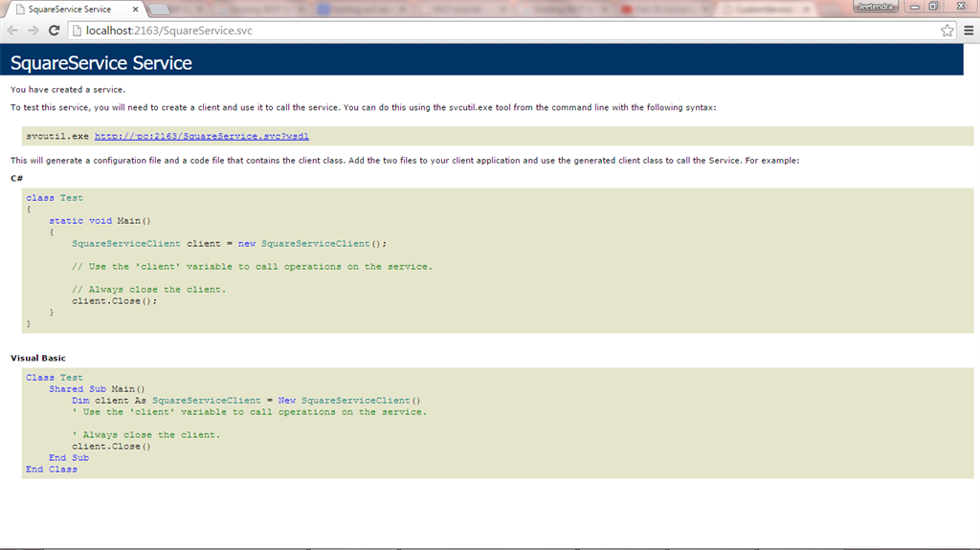
Task: Click the '// Always close the client.' comment
Action: (148, 290)
